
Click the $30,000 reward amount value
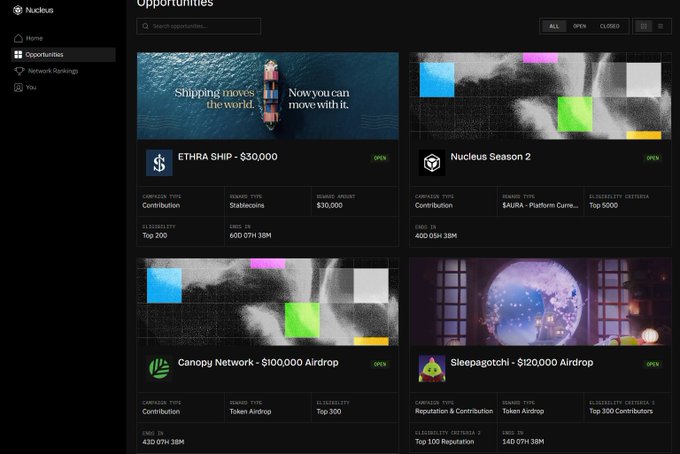tap(329, 206)
